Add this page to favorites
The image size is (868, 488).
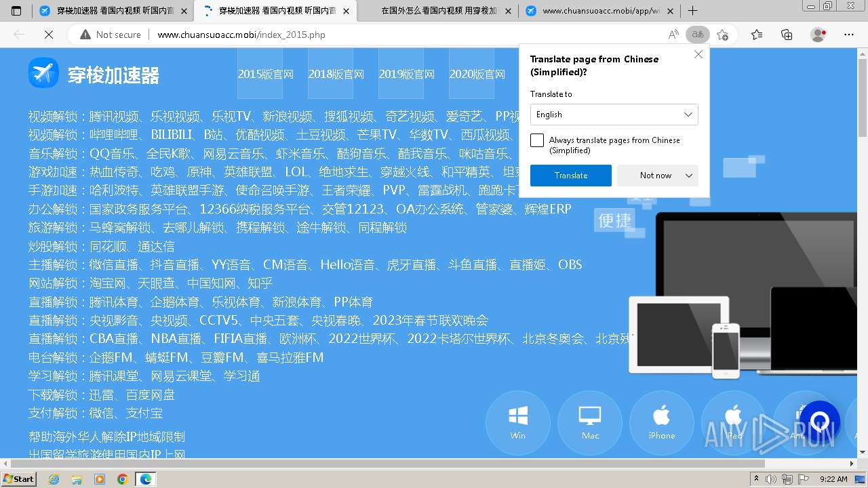click(723, 35)
